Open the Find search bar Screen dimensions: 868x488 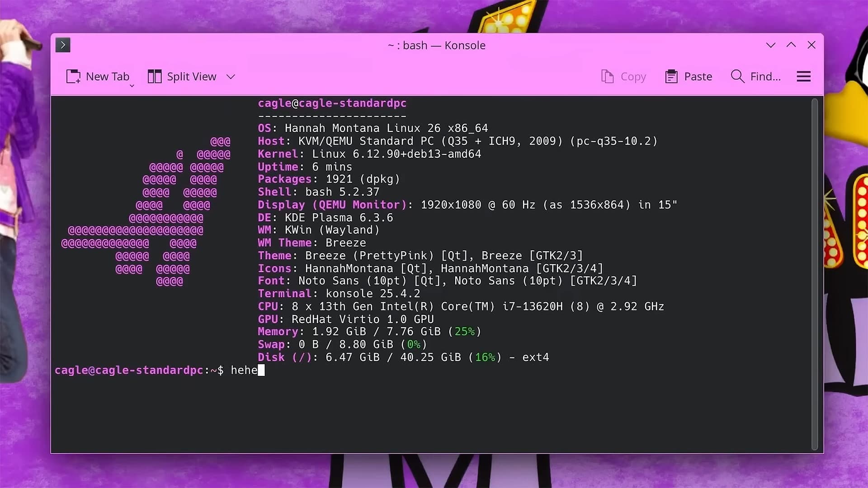(x=755, y=76)
